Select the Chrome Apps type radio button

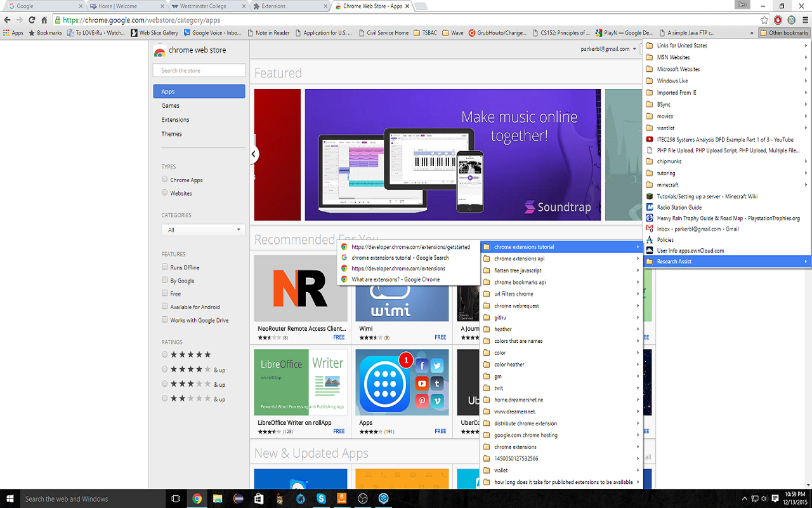[165, 180]
